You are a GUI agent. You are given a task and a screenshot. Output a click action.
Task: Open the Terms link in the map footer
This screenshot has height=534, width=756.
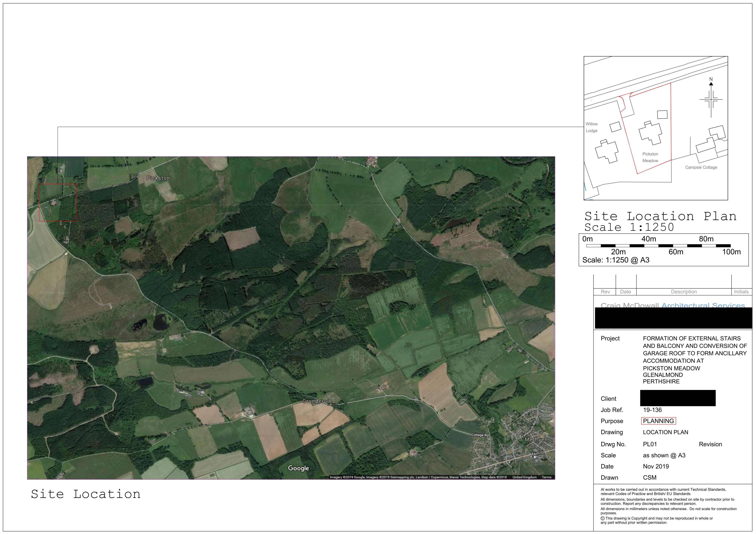tap(547, 477)
